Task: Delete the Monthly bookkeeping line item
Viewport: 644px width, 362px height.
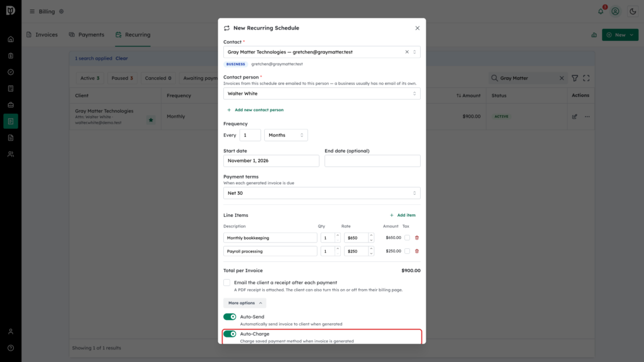Action: (417, 238)
